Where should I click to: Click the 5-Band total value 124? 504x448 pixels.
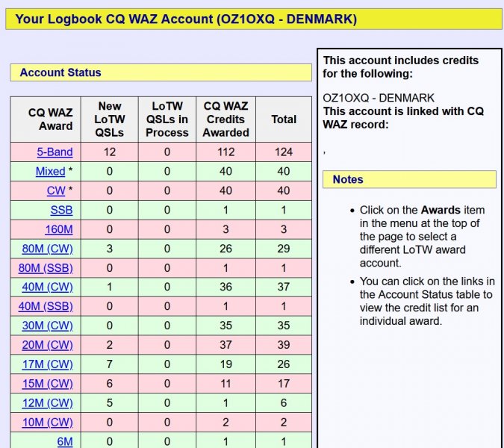click(x=284, y=152)
